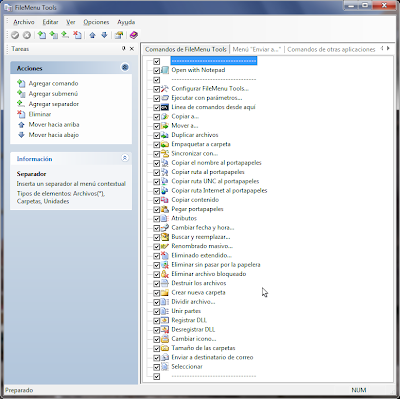Click the Add command toolbar icon
400x399 pixels.
pos(42,35)
